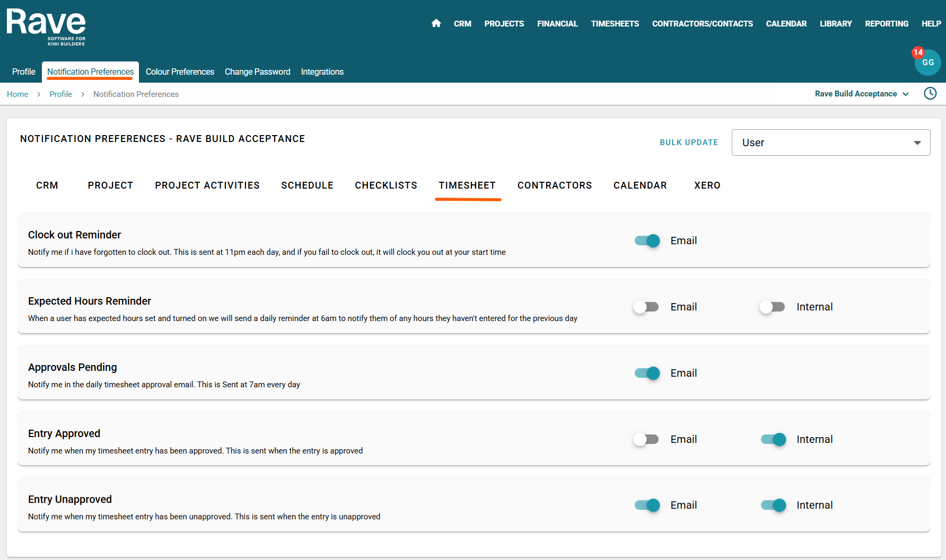
Task: Open the clock timer icon
Action: coord(930,94)
